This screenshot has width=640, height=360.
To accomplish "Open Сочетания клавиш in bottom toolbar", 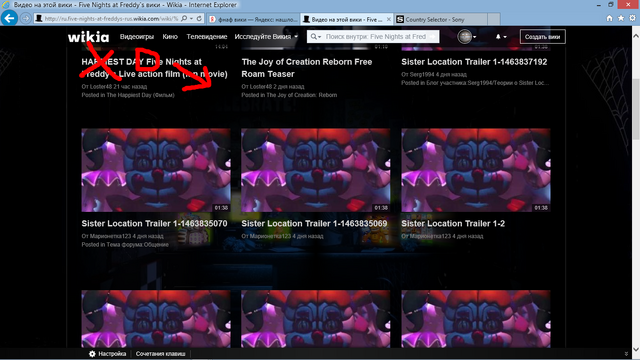I will [x=160, y=354].
